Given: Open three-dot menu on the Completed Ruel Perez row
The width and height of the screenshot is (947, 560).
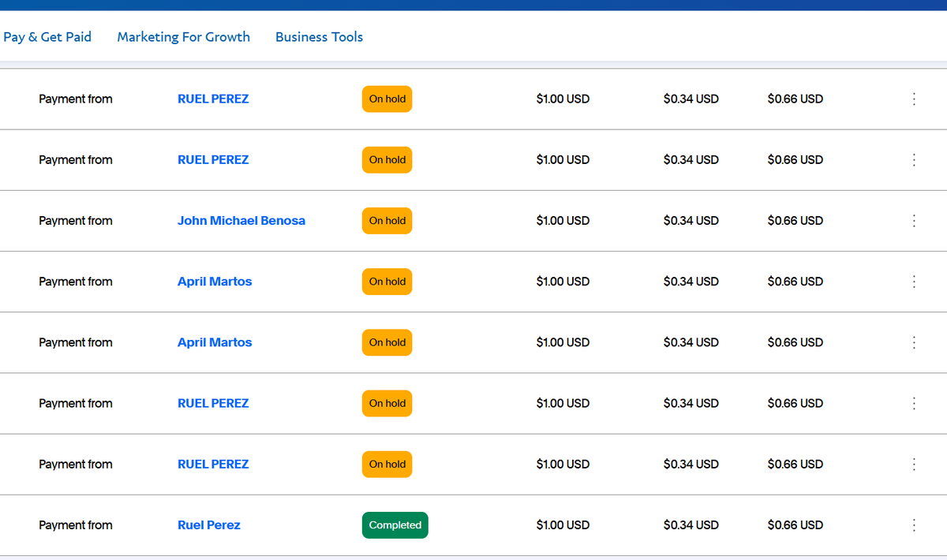Looking at the screenshot, I should pos(914,525).
